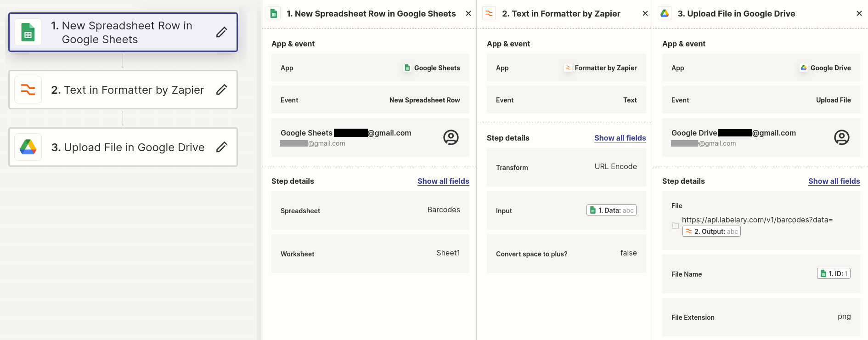Viewport: 868px width, 340px height.
Task: Click Transform value 'URL Encode'
Action: tap(615, 167)
